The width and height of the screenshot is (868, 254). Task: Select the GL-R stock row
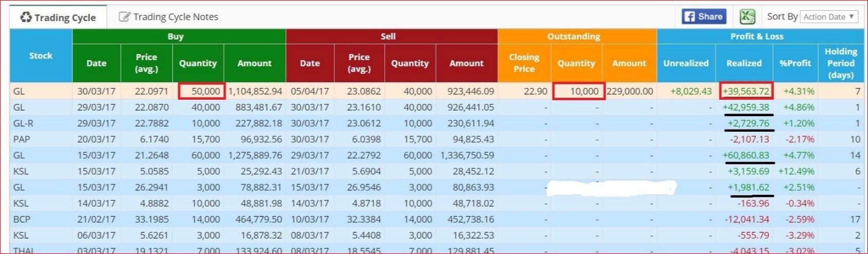[x=437, y=123]
